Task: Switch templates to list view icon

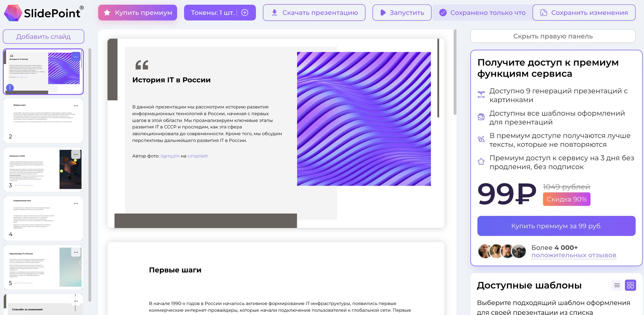Action: tap(617, 285)
